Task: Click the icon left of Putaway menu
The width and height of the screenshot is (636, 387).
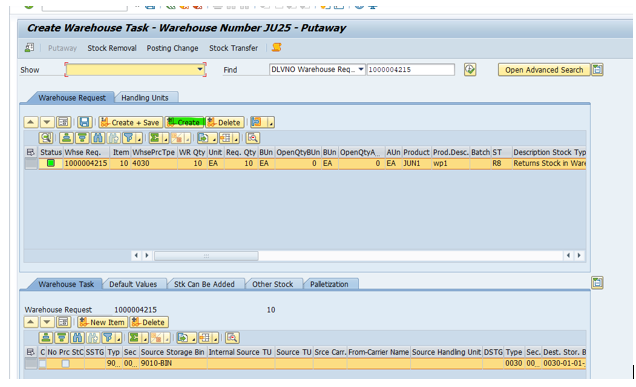Action: point(30,48)
